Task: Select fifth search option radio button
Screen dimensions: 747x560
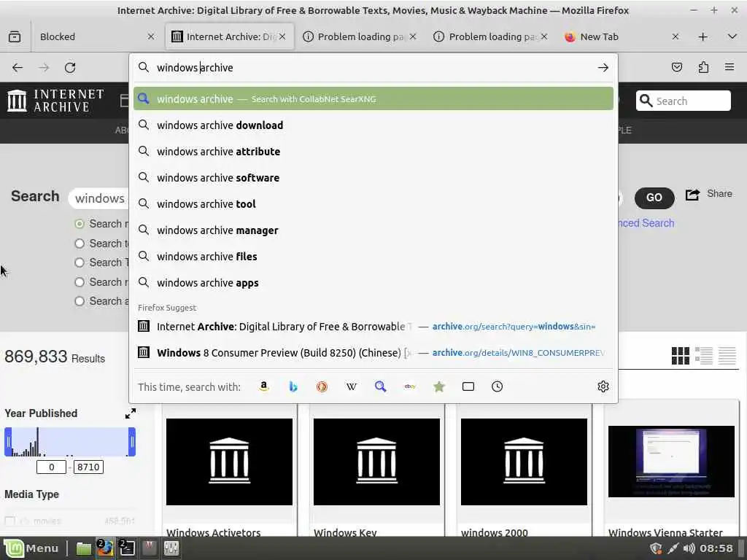Action: (x=80, y=301)
